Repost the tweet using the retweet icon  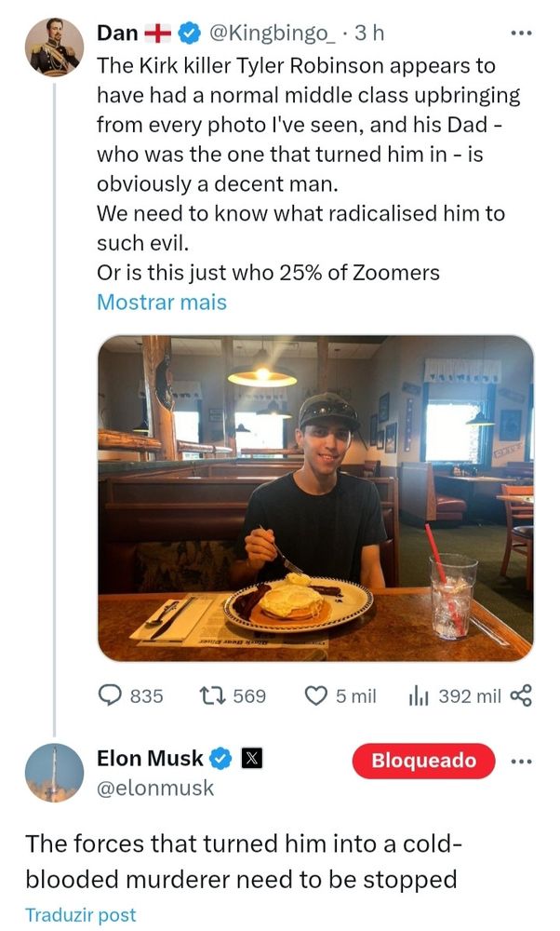[x=212, y=695]
